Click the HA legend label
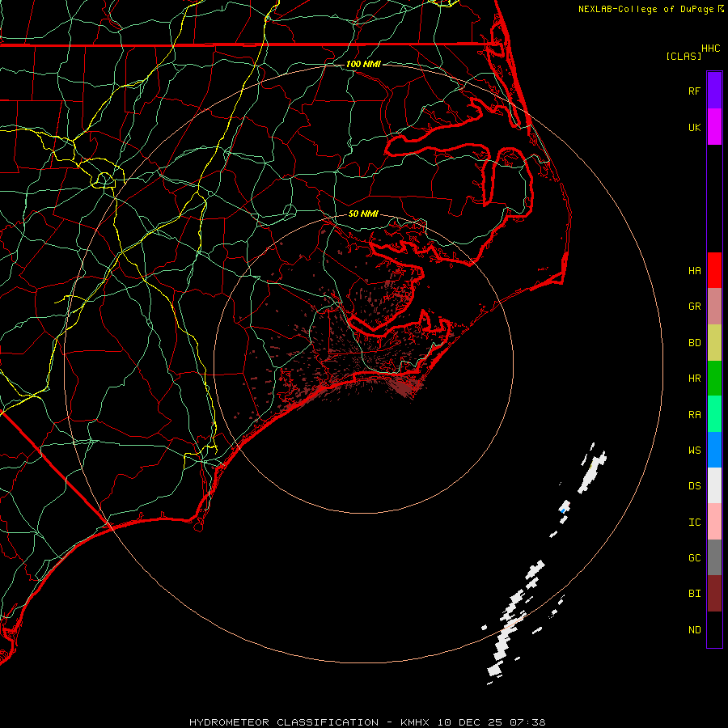This screenshot has height=728, width=728. coord(694,271)
